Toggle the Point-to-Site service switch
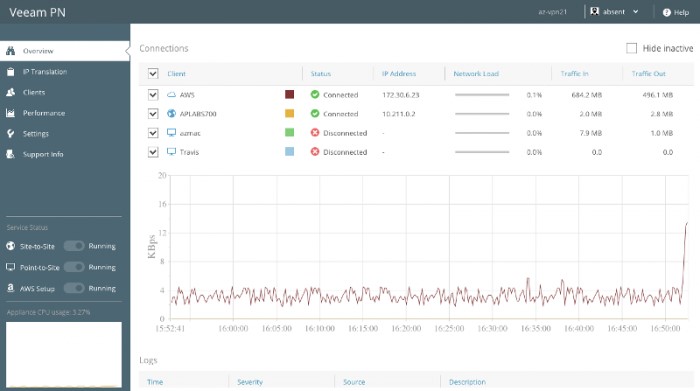700x391 pixels. pyautogui.click(x=74, y=267)
